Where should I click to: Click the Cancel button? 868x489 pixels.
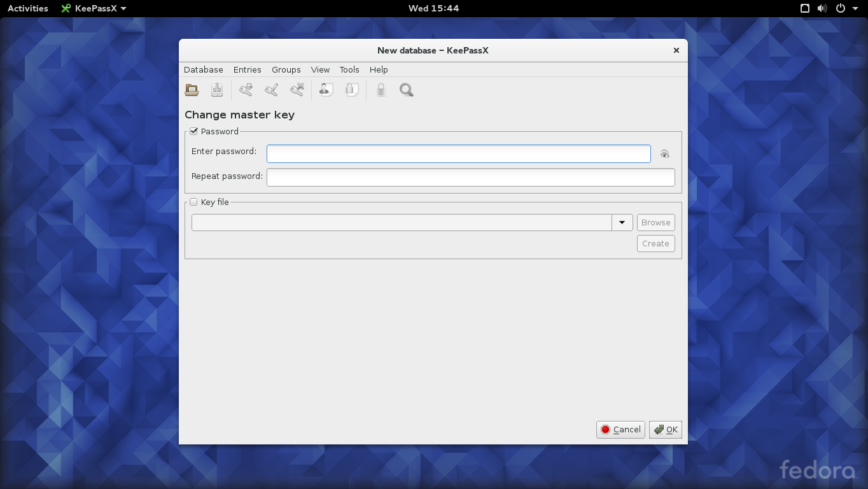(620, 429)
